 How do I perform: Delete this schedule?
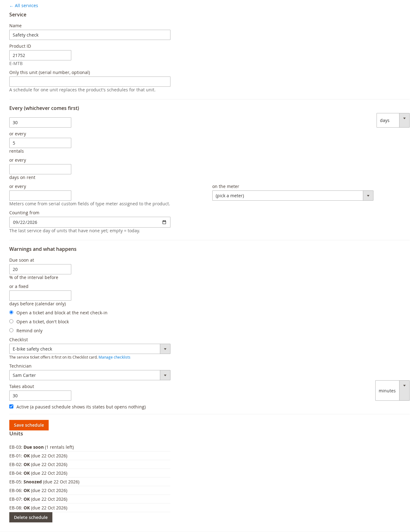pos(31,517)
